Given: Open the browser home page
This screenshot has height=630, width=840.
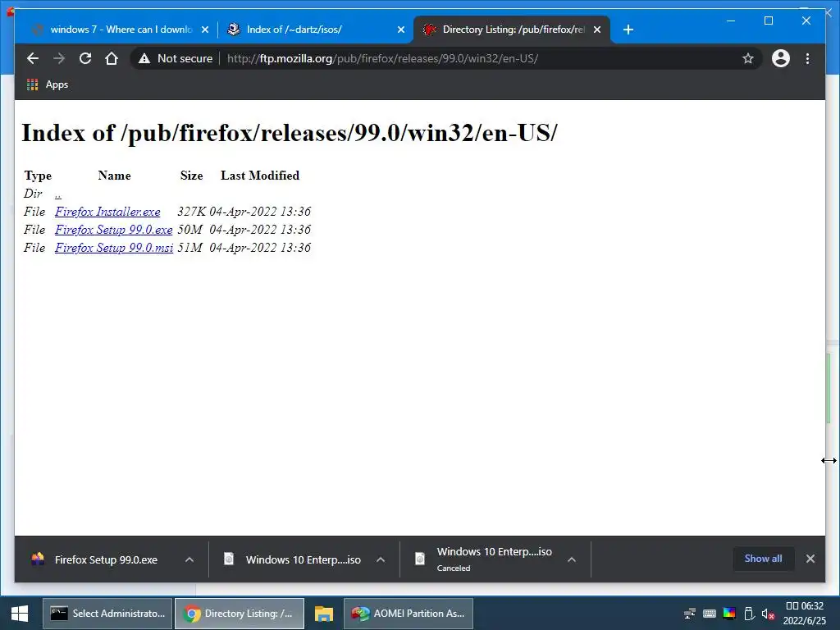Looking at the screenshot, I should coord(112,58).
